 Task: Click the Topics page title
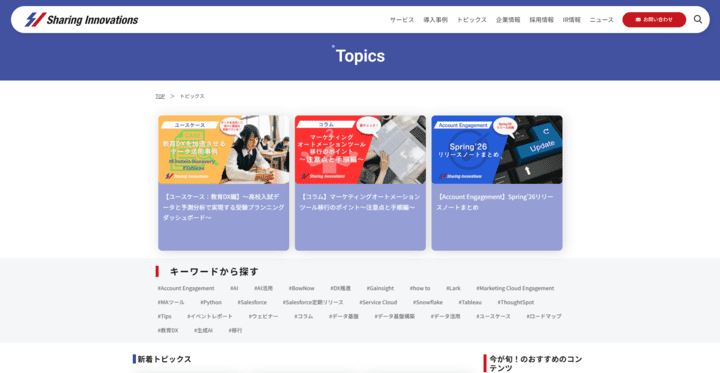360,56
